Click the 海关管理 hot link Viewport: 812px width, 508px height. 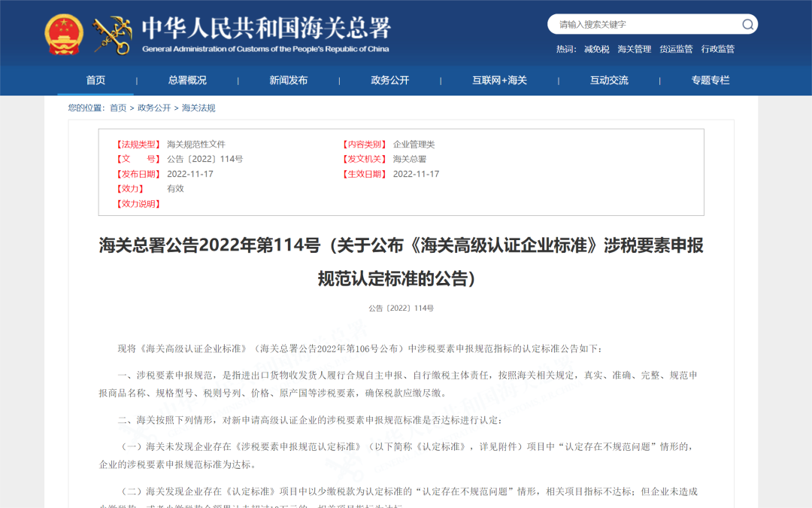point(634,50)
